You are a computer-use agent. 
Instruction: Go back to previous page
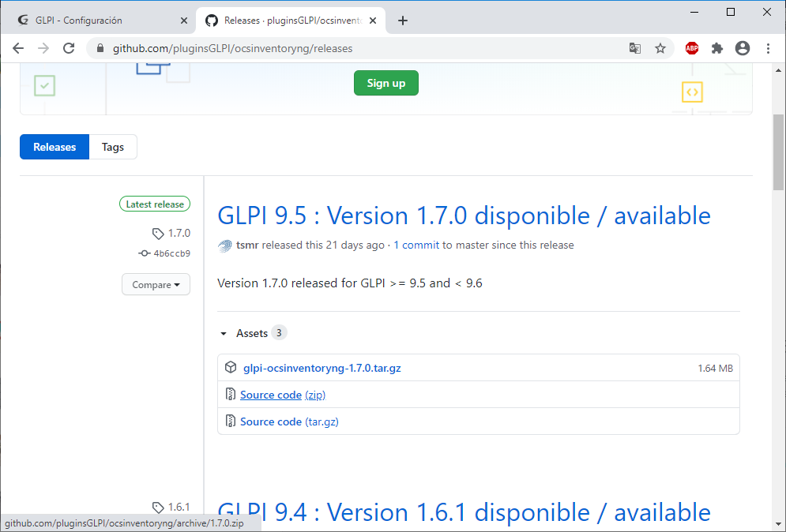[18, 48]
